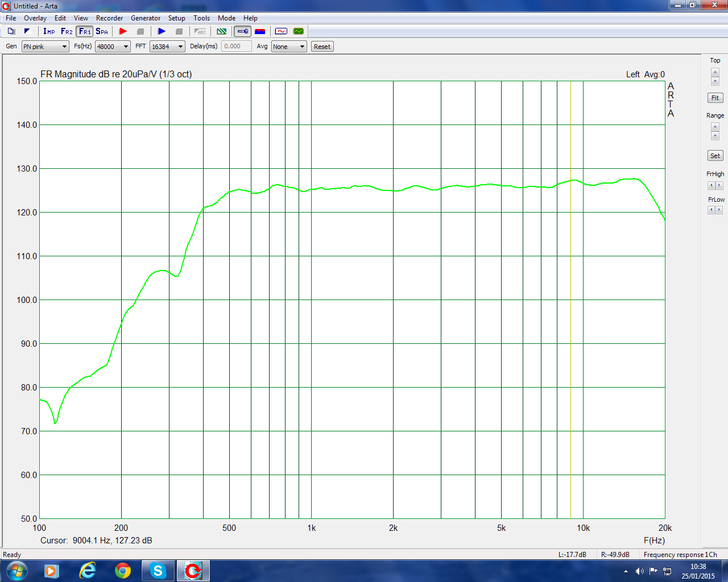Screen dimensions: 728x582
Task: Start recording with red play icon
Action: point(123,31)
